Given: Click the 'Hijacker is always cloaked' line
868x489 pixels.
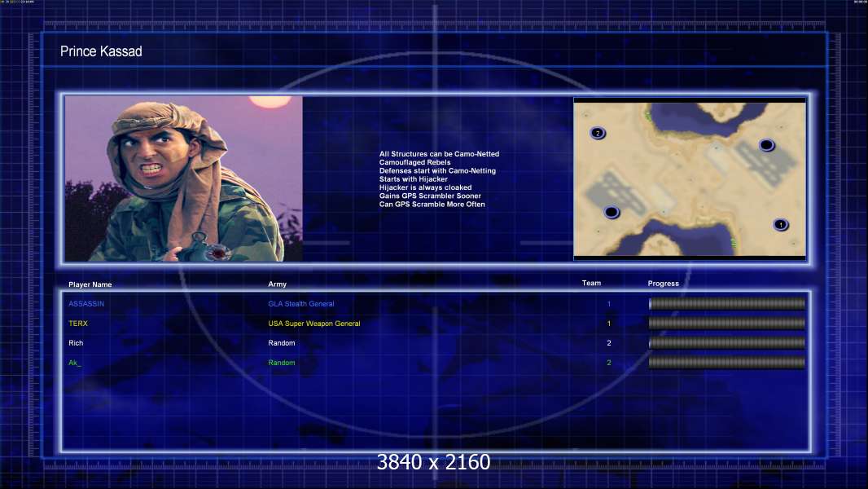Looking at the screenshot, I should tap(425, 187).
